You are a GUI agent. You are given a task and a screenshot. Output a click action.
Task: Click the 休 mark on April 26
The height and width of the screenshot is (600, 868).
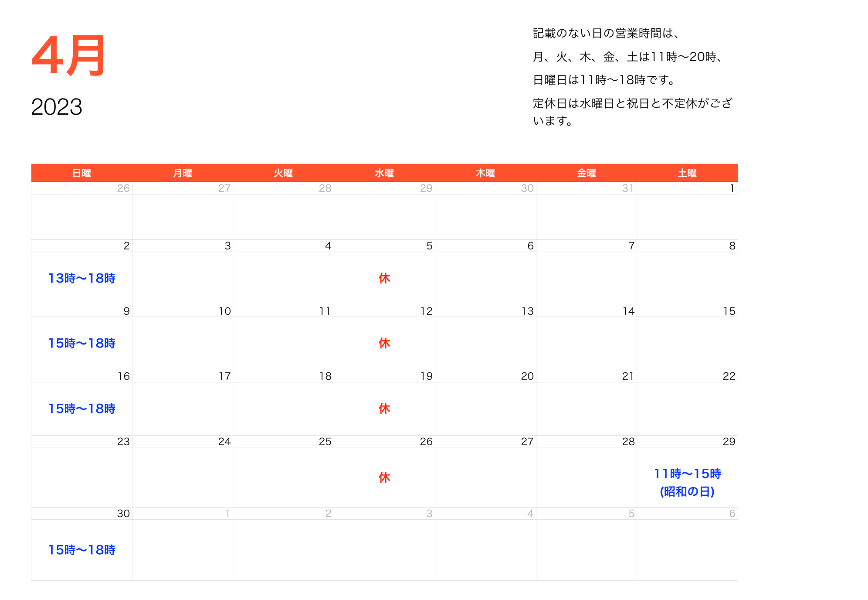click(384, 477)
